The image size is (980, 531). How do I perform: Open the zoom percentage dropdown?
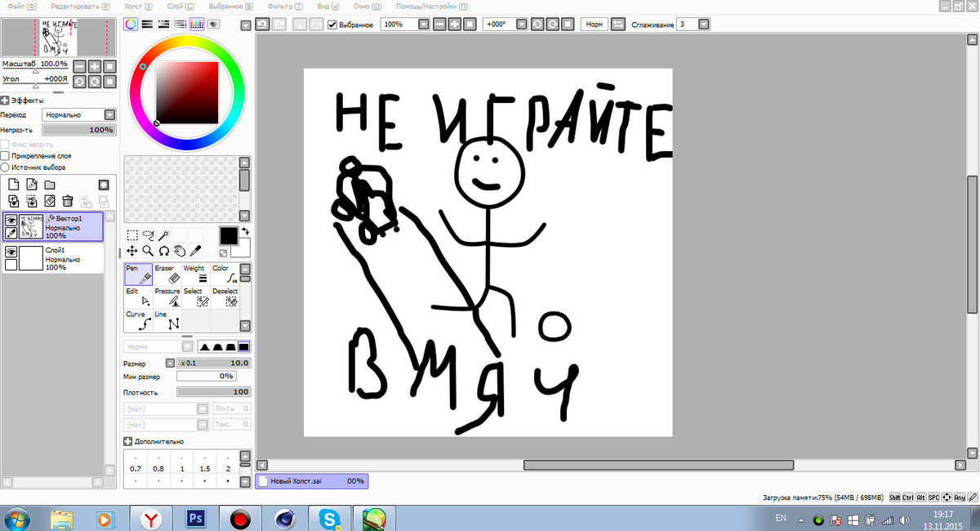(422, 25)
